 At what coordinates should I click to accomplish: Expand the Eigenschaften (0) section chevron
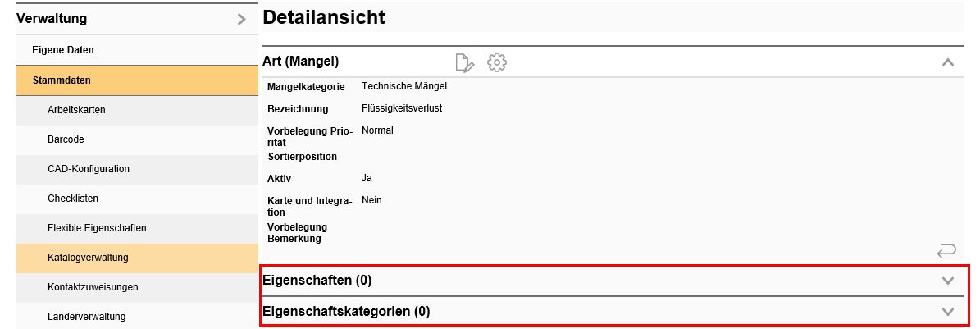pyautogui.click(x=948, y=281)
